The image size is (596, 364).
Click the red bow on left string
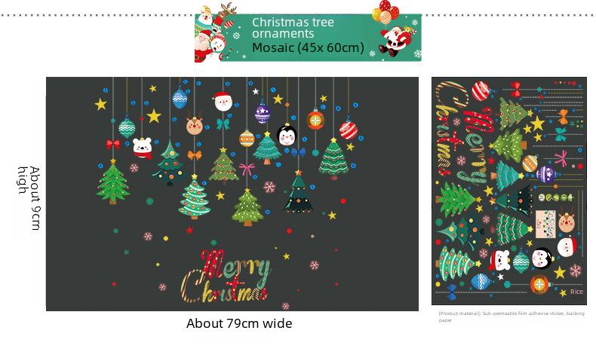tap(113, 144)
